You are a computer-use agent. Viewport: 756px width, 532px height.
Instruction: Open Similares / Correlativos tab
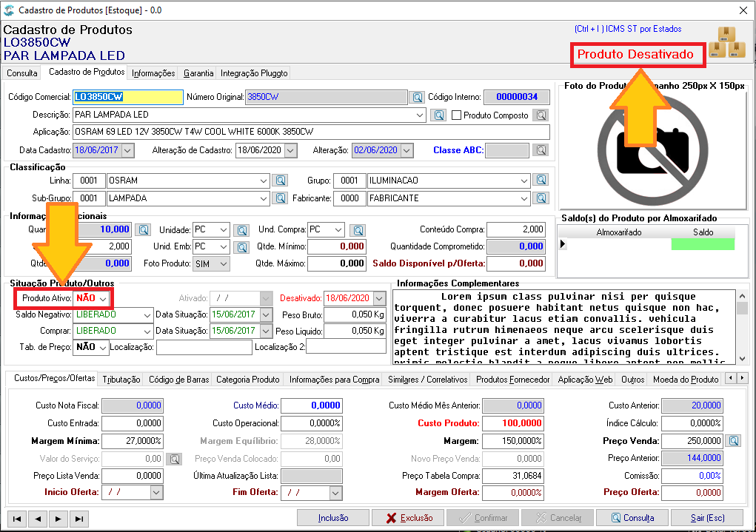pos(428,380)
